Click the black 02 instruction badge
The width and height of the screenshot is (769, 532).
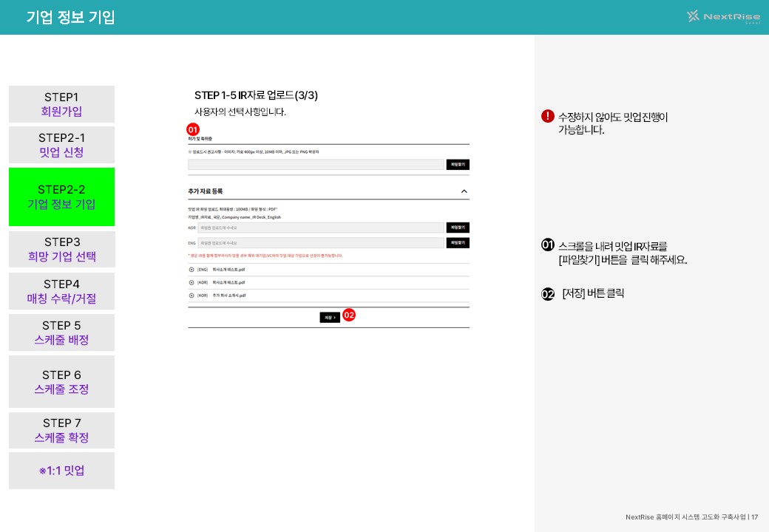(547, 294)
